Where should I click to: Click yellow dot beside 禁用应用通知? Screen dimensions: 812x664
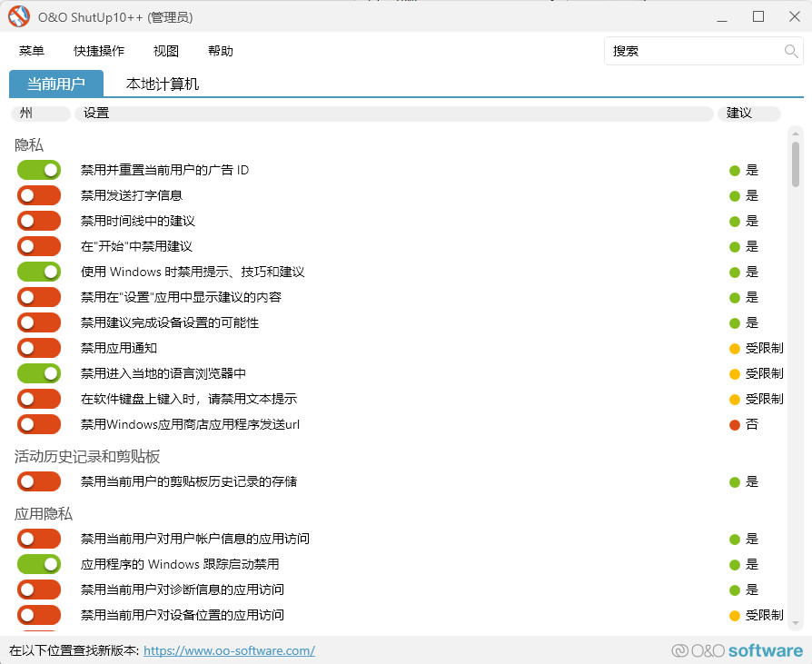pos(734,349)
